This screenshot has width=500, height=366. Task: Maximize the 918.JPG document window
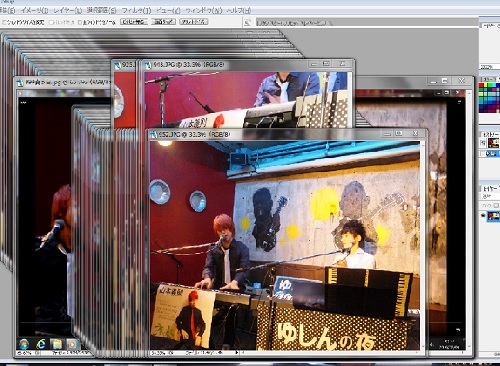[326, 64]
